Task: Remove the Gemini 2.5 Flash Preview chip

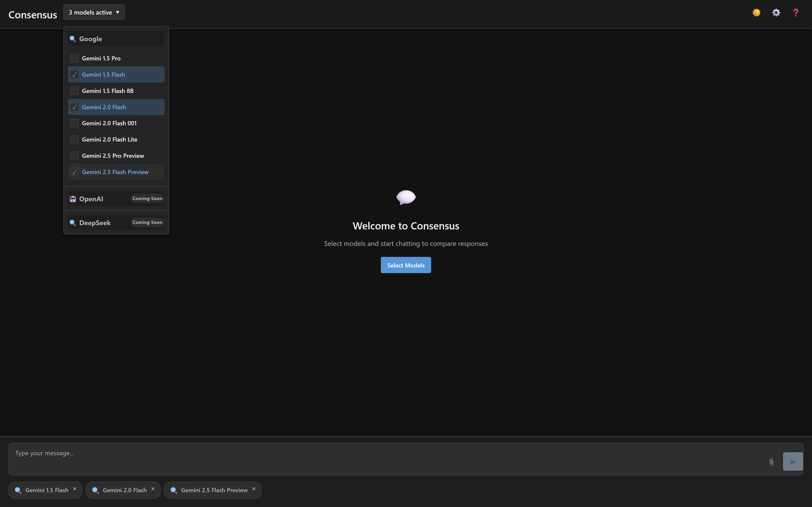Action: click(254, 489)
